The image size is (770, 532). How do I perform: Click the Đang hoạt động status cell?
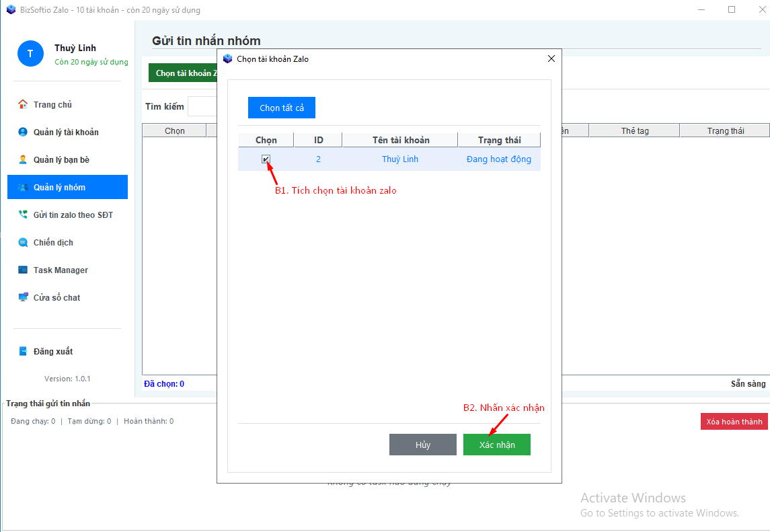(x=498, y=159)
